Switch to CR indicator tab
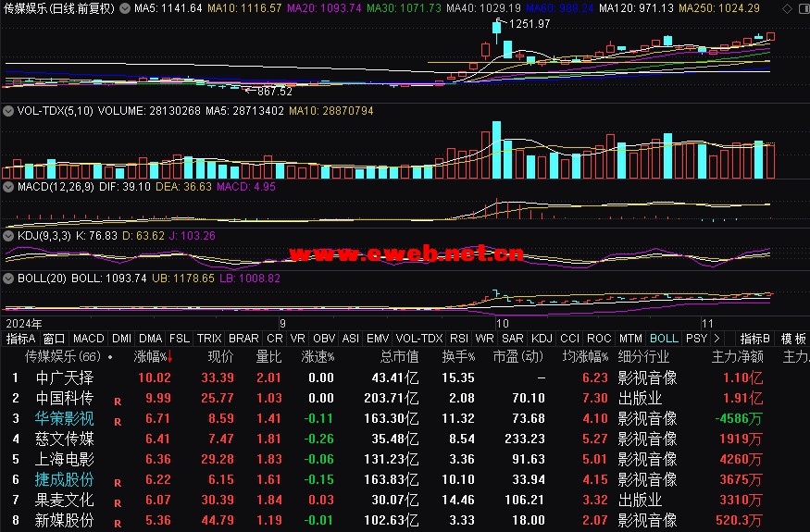 pos(274,339)
